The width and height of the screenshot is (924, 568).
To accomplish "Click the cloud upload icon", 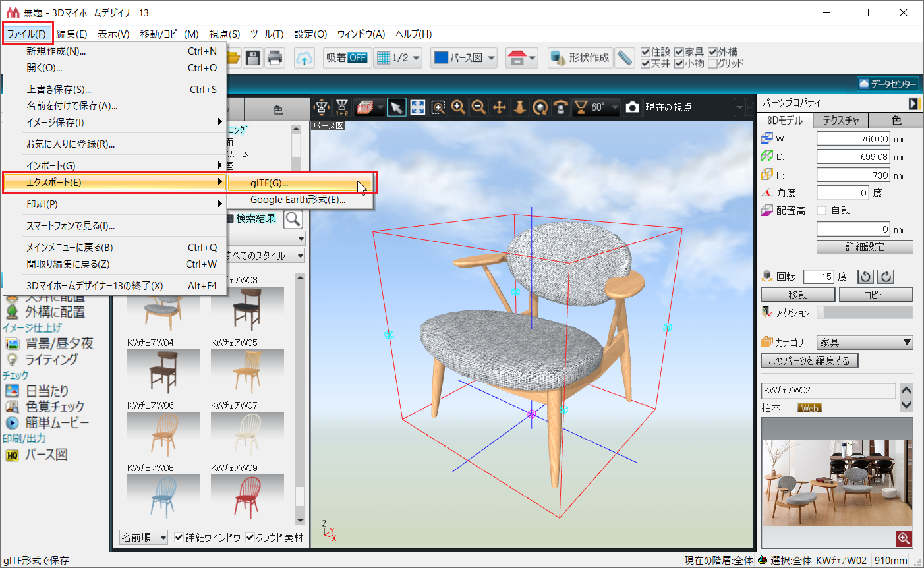I will coord(304,58).
